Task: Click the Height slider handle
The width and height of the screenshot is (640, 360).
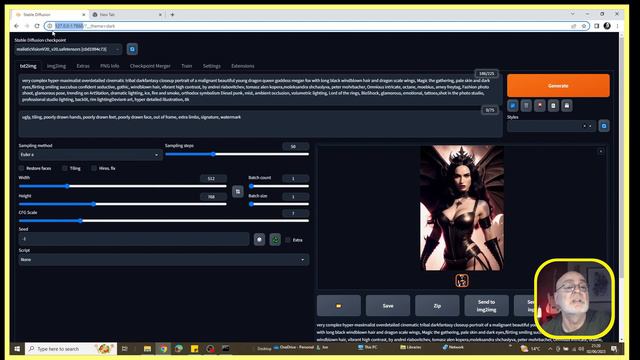Action: (x=93, y=204)
